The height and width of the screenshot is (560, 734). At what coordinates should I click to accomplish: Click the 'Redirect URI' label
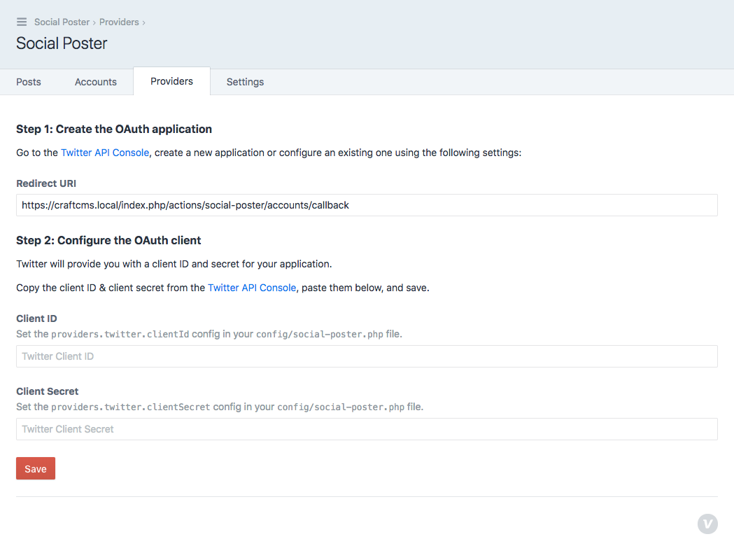click(46, 183)
